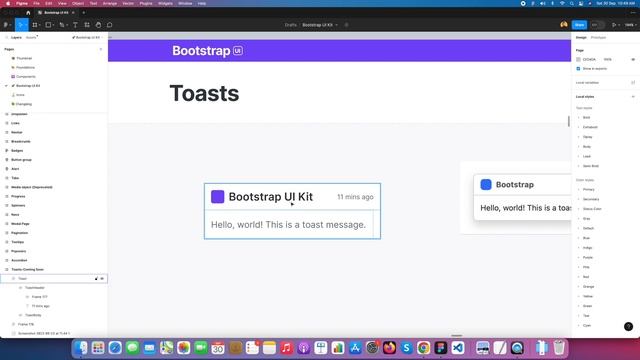This screenshot has height=360, width=640.
Task: Open Visual Studio Code in the Dock
Action: click(x=458, y=348)
